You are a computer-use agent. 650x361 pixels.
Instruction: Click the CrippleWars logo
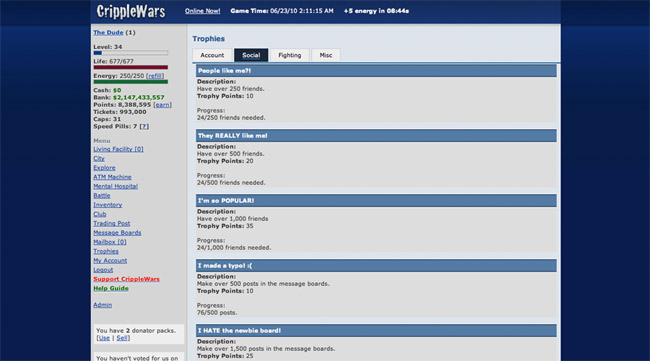pyautogui.click(x=131, y=11)
